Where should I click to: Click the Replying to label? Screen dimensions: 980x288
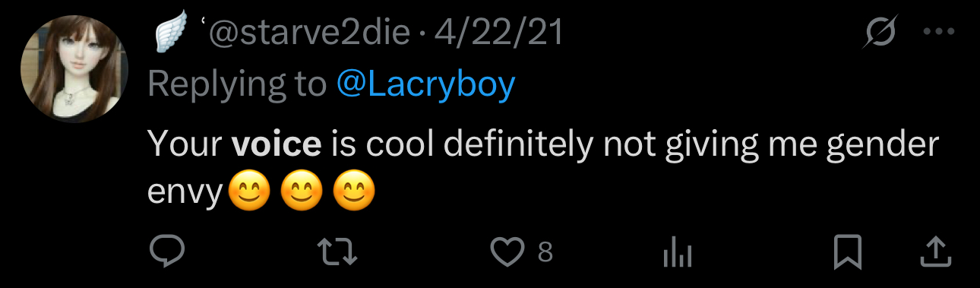tap(237, 85)
